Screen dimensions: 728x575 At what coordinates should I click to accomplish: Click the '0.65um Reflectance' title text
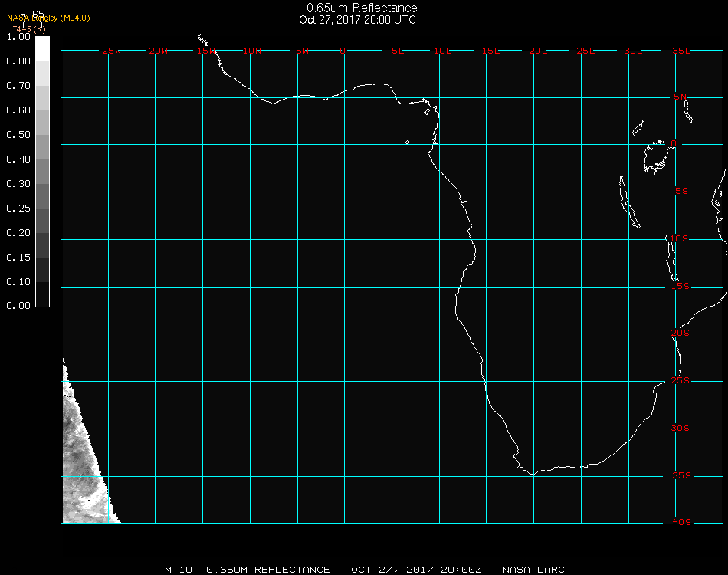point(362,8)
